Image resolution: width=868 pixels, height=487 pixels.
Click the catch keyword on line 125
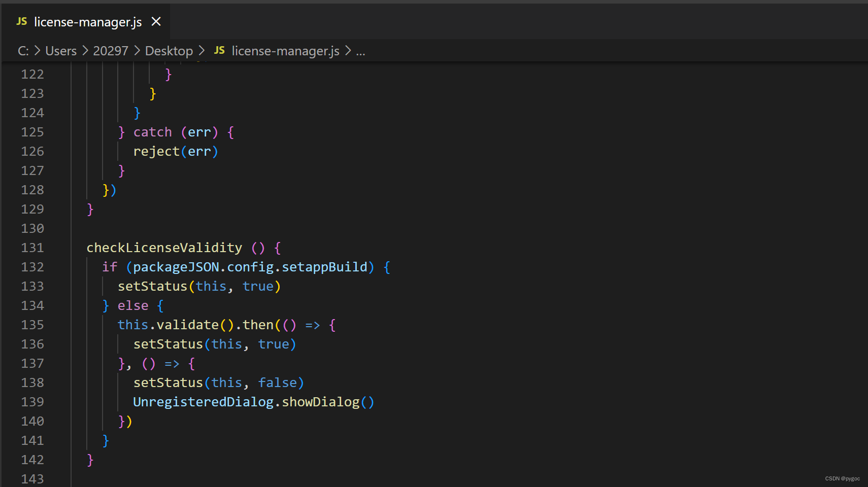tap(153, 132)
